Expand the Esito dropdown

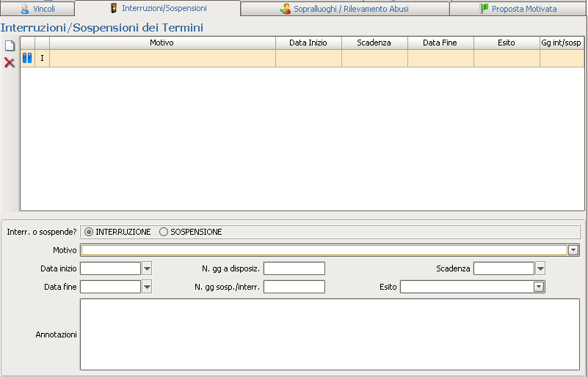[x=539, y=287]
